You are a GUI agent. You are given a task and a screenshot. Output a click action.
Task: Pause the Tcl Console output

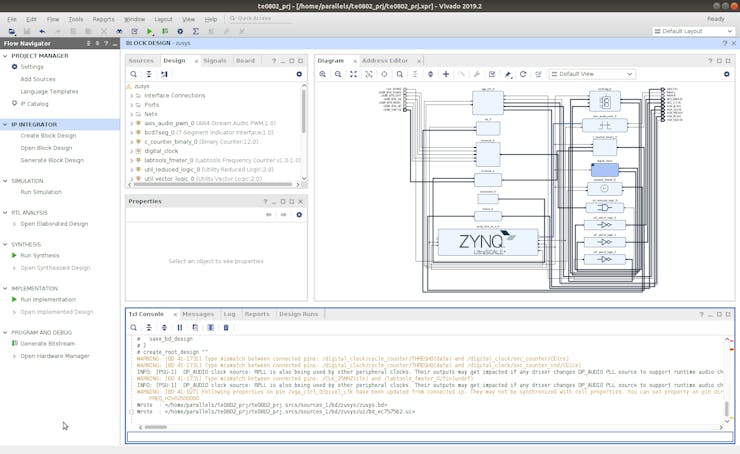tap(180, 327)
